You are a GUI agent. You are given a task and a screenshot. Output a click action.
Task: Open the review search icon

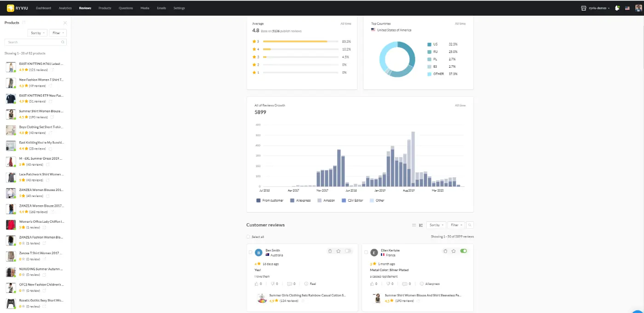coord(470,225)
